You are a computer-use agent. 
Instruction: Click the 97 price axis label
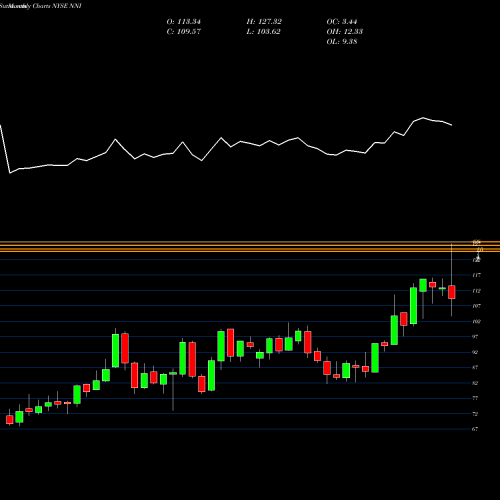point(475,337)
